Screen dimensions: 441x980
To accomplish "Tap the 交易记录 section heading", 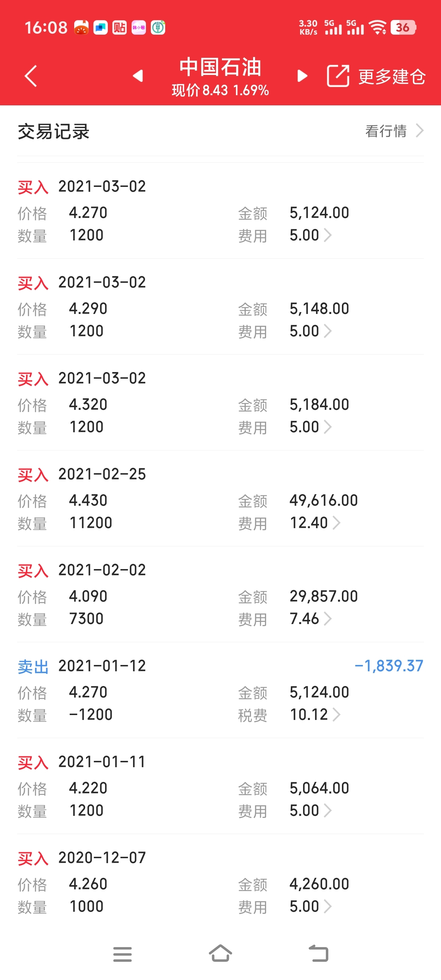I will (x=54, y=132).
